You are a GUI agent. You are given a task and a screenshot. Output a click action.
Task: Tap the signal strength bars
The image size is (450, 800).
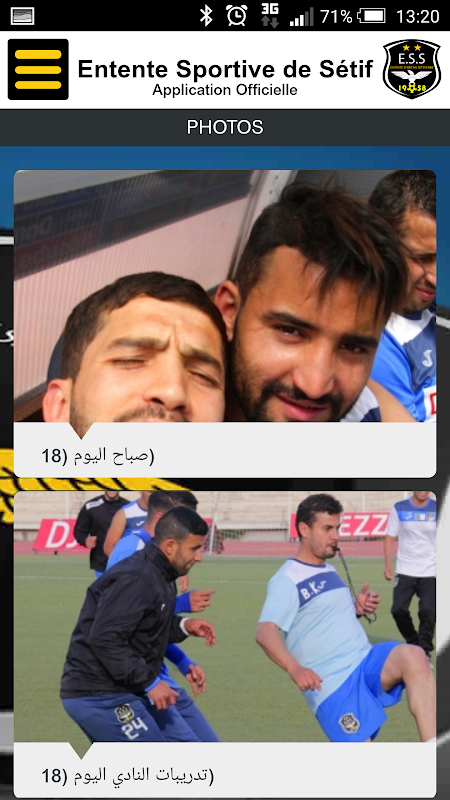point(302,16)
